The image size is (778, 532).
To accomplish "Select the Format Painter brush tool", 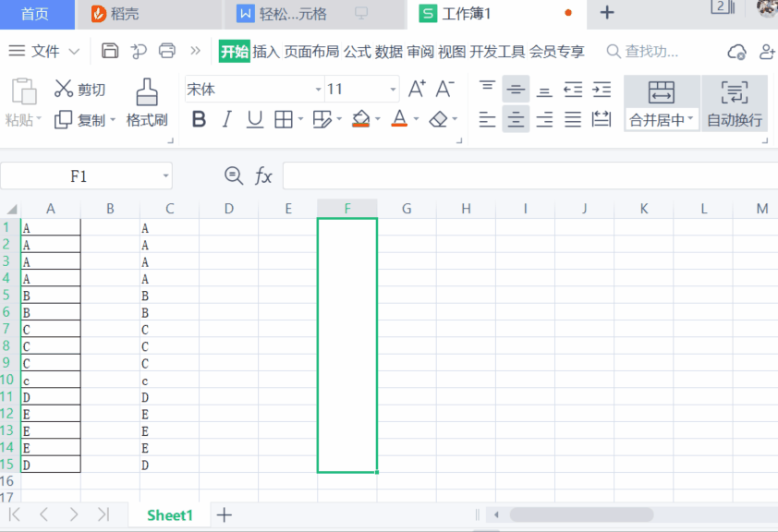I will click(146, 103).
